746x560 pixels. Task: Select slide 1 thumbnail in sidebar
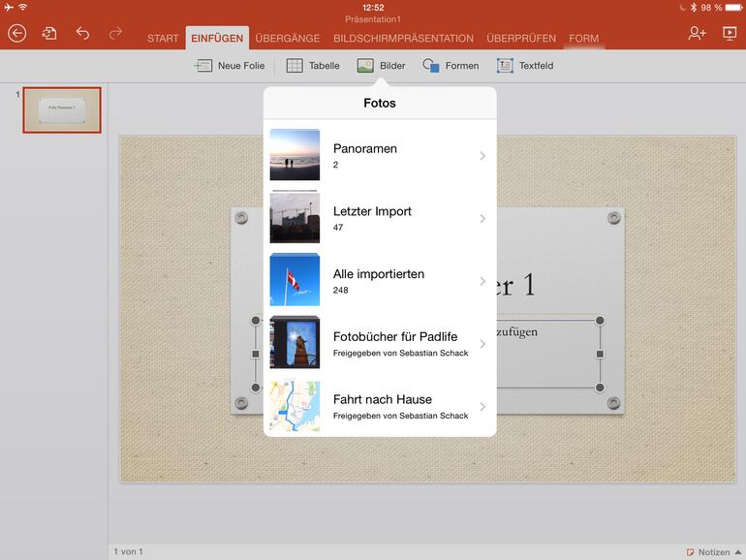coord(62,109)
